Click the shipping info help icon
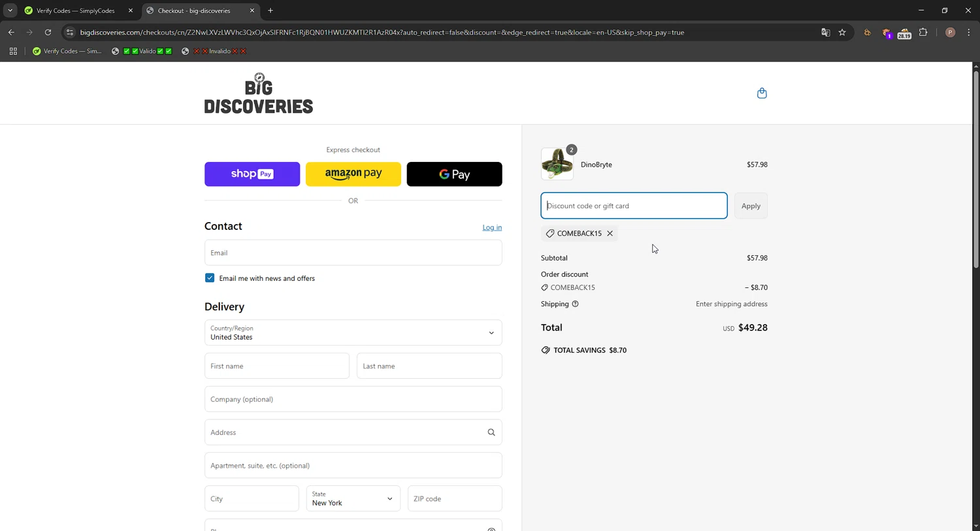Screen dimensions: 980x531 tap(575, 304)
